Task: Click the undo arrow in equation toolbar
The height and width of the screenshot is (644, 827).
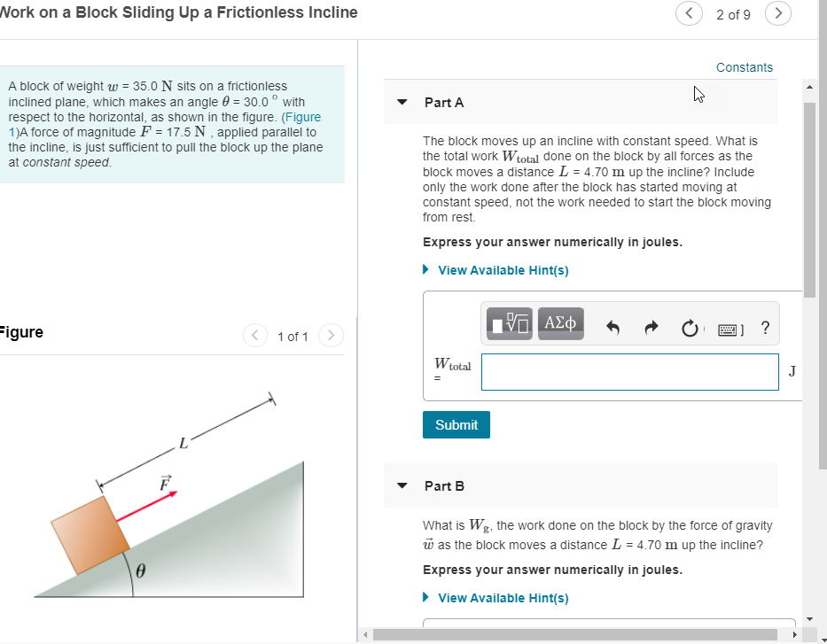Action: coord(612,326)
